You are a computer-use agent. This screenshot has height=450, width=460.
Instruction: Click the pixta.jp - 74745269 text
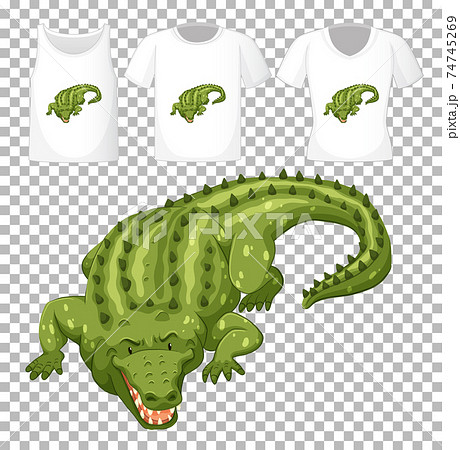[x=451, y=77]
